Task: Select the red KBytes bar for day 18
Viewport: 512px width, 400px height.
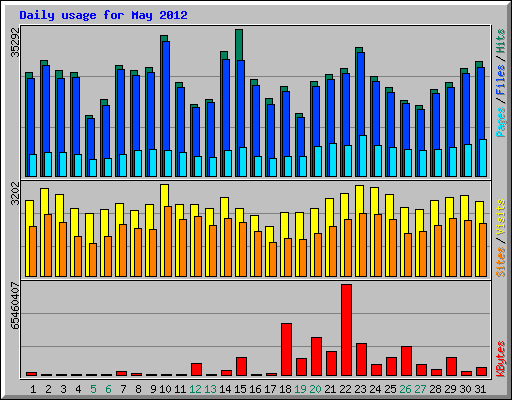Action: 286,350
